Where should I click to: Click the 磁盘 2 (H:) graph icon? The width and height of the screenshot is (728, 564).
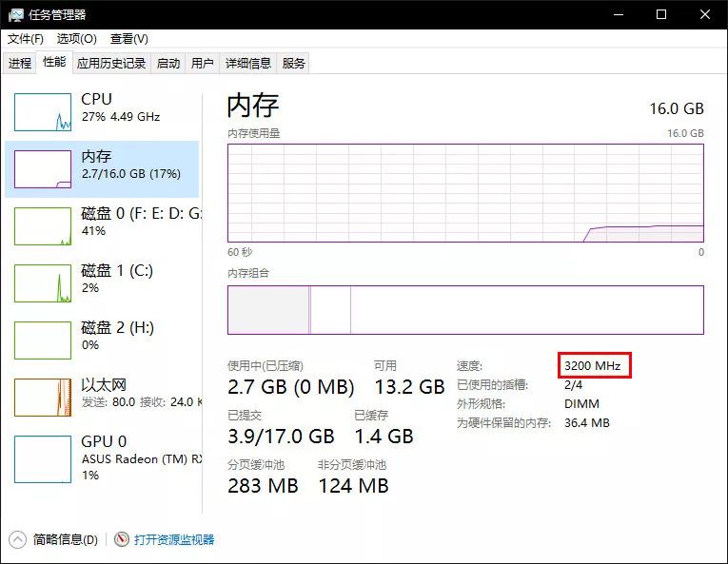point(43,340)
